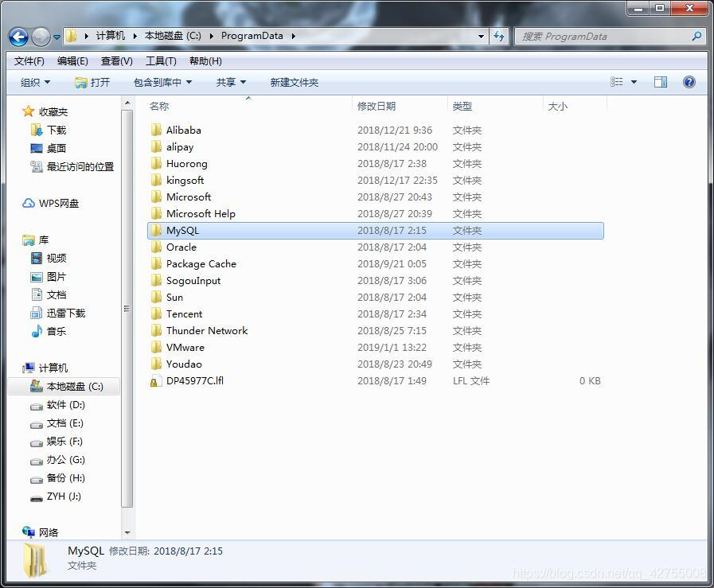Open 软件 (D:) drive
Screen dimensions: 714x588
57,405
